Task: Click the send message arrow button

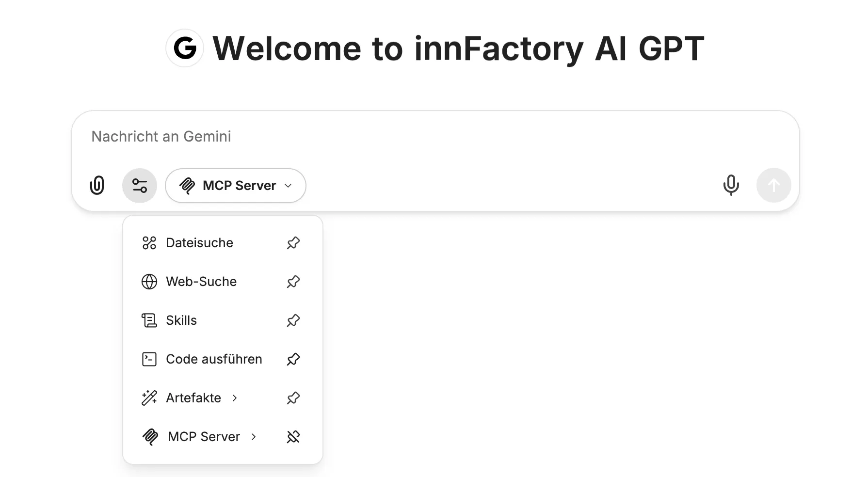Action: click(x=774, y=185)
